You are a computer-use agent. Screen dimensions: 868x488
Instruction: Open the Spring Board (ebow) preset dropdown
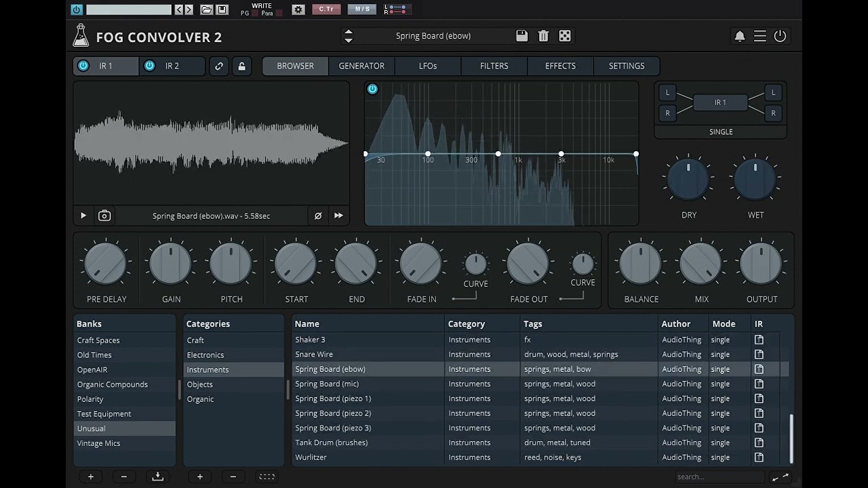[x=433, y=36]
